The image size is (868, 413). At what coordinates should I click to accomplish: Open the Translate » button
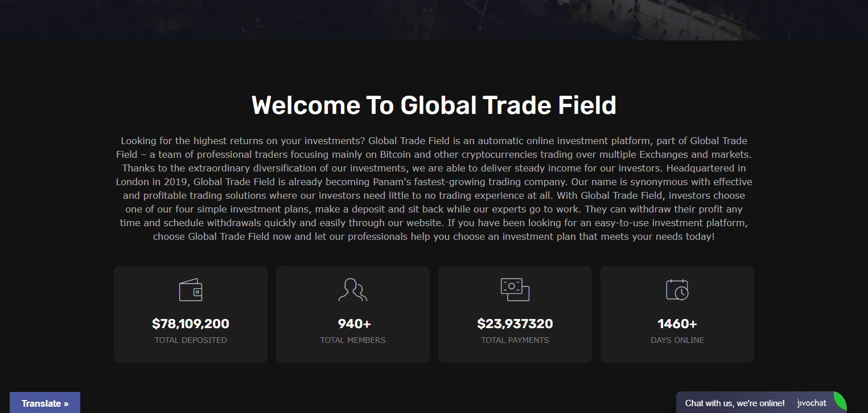point(45,403)
